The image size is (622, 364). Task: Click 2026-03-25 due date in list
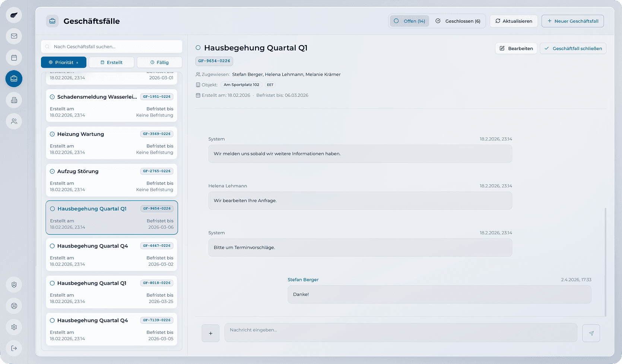161,301
